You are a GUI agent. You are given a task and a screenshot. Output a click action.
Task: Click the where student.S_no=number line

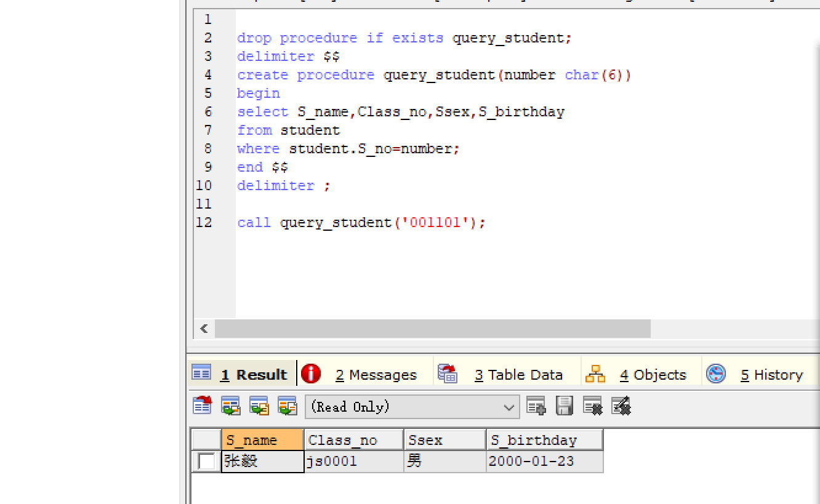348,149
